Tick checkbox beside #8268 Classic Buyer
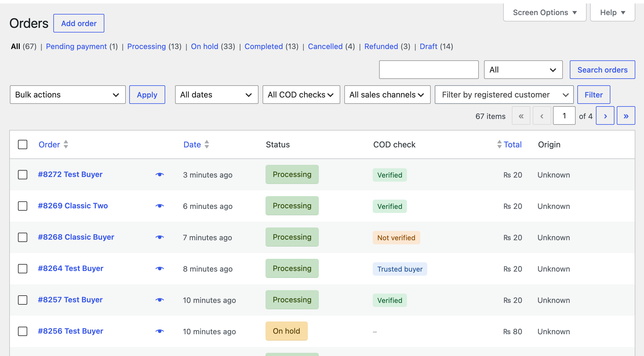Image resolution: width=644 pixels, height=356 pixels. (x=23, y=237)
